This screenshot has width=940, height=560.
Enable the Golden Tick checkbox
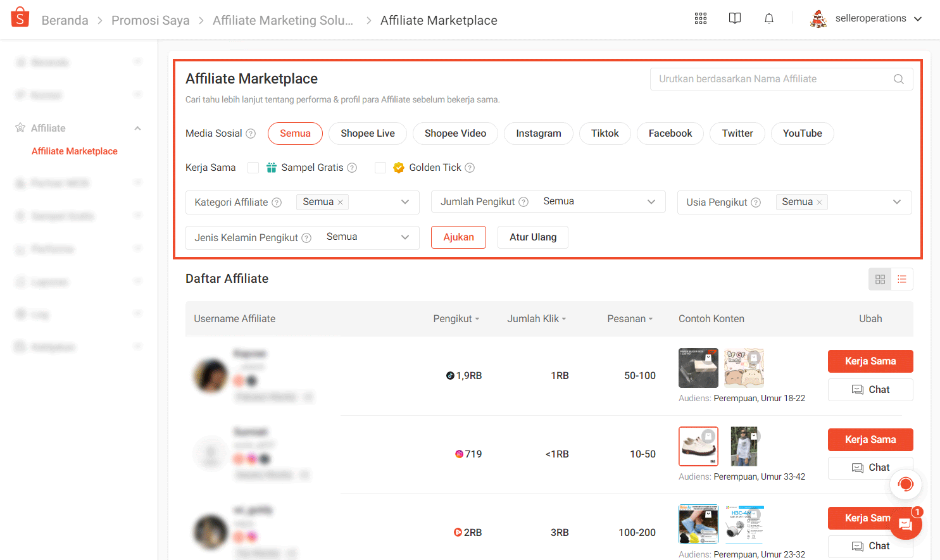380,167
